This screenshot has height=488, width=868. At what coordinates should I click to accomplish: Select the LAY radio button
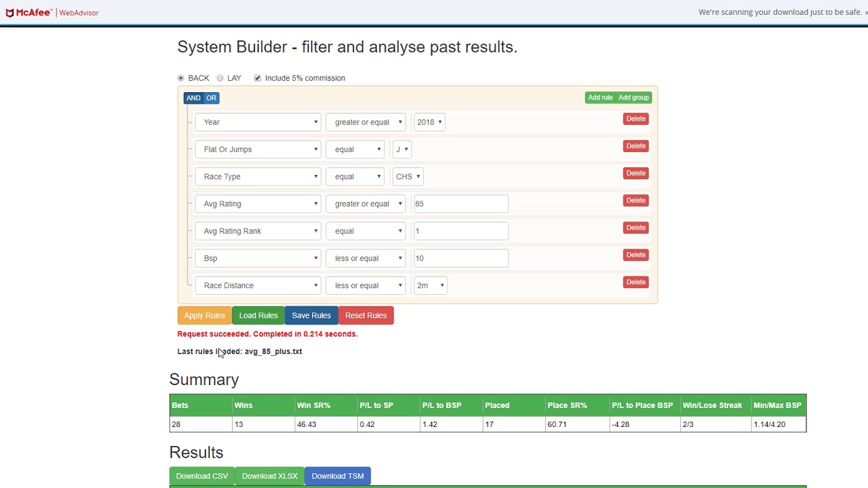click(220, 78)
